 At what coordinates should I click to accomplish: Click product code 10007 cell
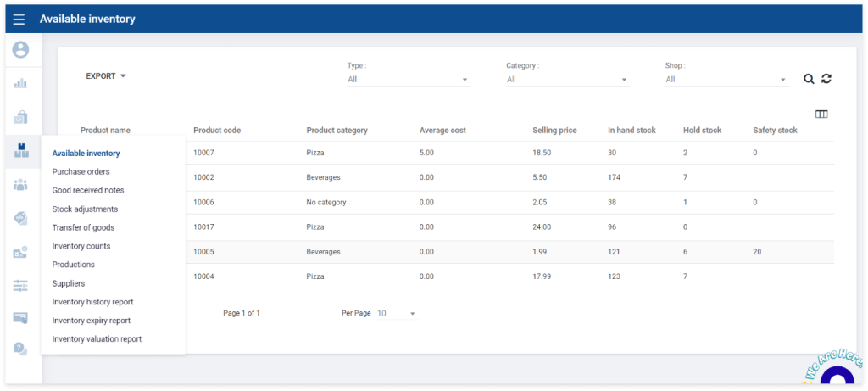coord(203,153)
